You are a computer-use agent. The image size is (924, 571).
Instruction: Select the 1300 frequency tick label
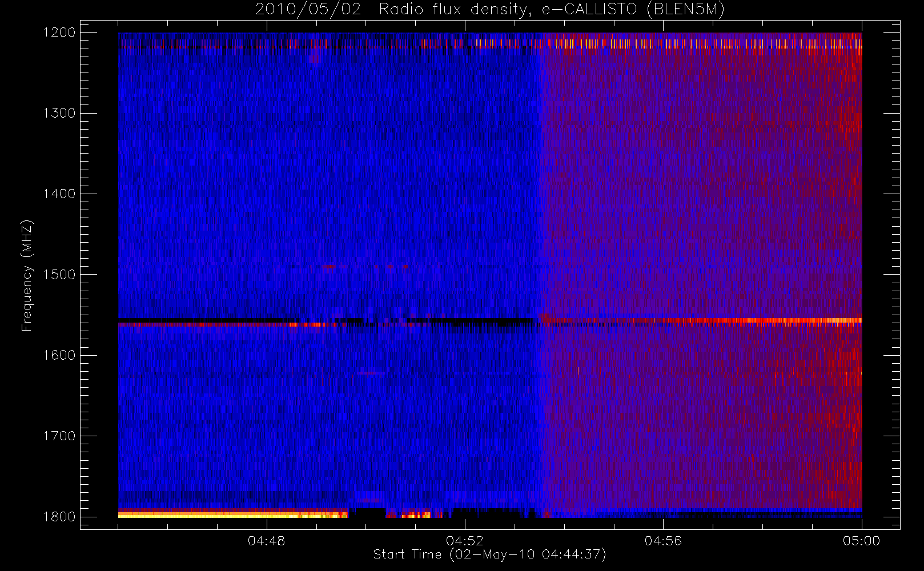tap(59, 113)
